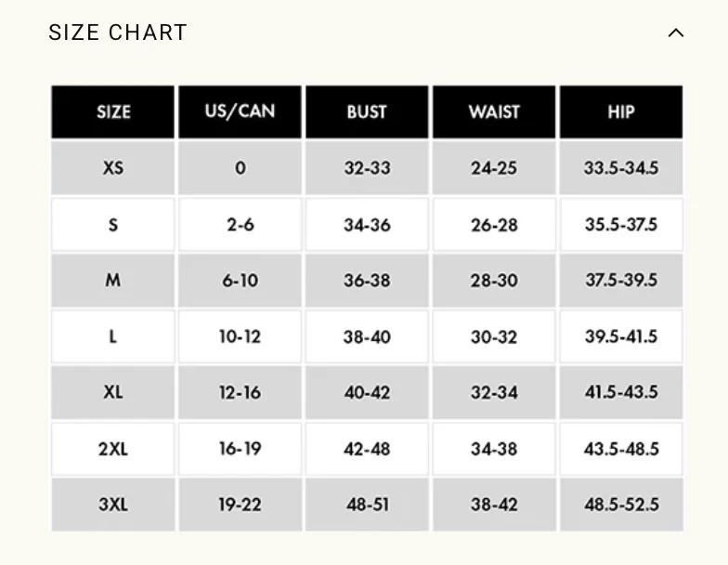Click the M size cell
This screenshot has width=728, height=565.
tap(113, 281)
